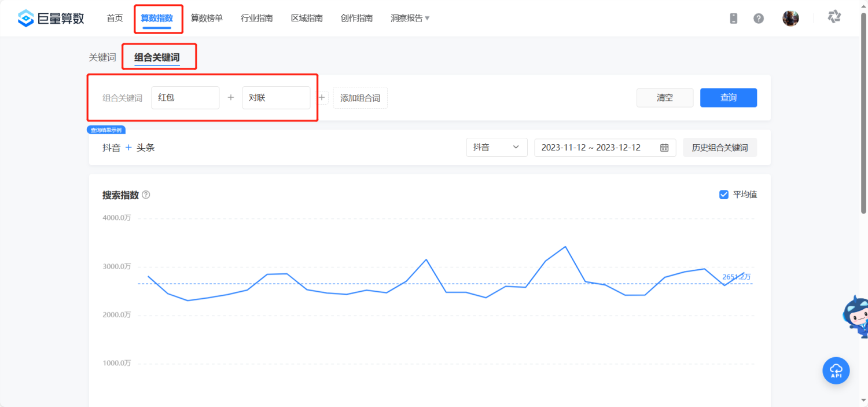The width and height of the screenshot is (868, 407).
Task: Open the mobile phone icon in header
Action: (x=734, y=19)
